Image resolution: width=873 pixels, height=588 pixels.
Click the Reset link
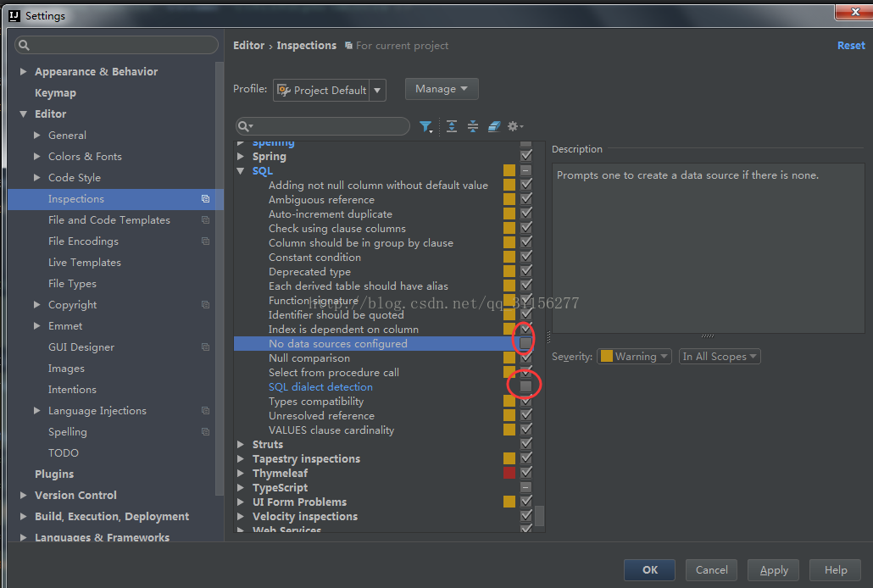click(x=851, y=46)
